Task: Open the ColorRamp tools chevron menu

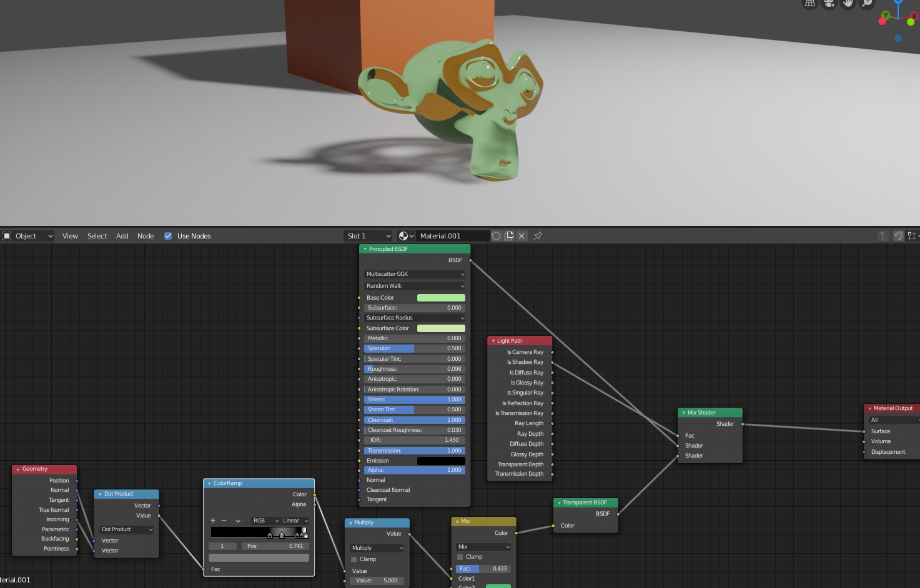Action: click(x=238, y=521)
